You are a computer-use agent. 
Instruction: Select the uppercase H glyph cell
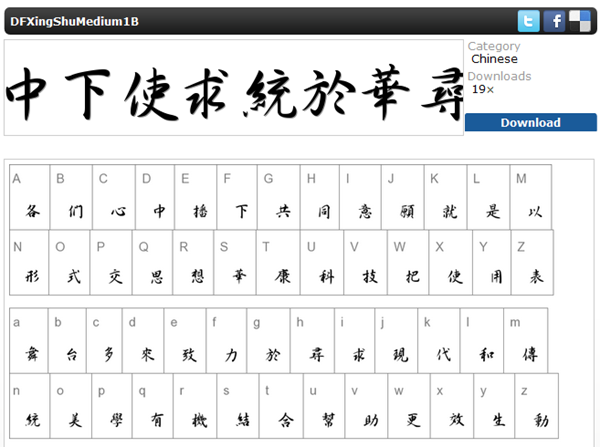point(320,197)
